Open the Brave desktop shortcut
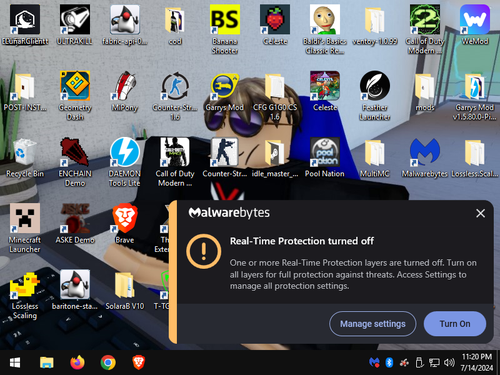 (125, 224)
